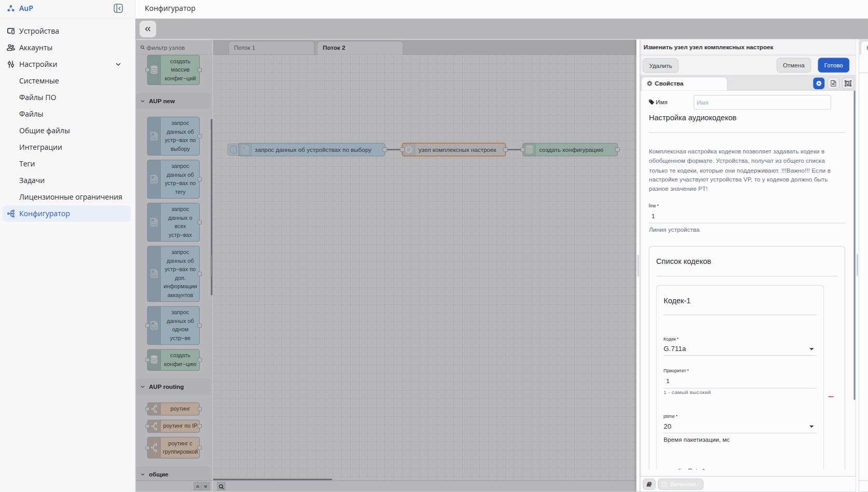Collapse the left sidebar via toggle icon

(x=118, y=8)
